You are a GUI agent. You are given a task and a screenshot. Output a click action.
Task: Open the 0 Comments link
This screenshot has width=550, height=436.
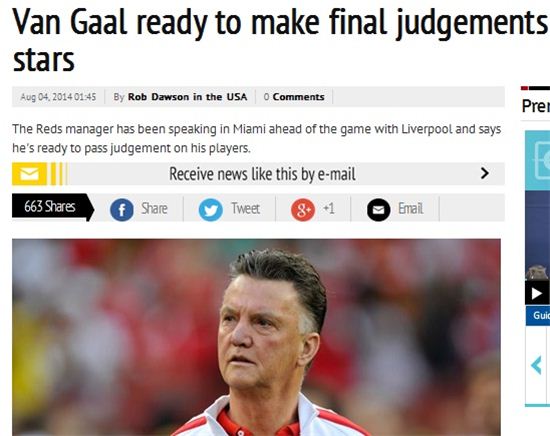[x=294, y=97]
